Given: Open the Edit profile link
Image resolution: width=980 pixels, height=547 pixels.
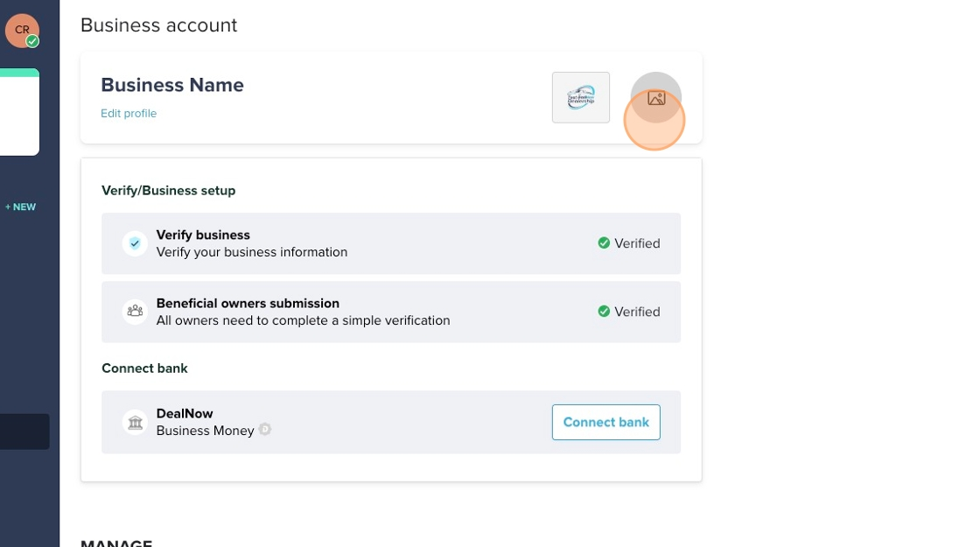Looking at the screenshot, I should pos(129,113).
